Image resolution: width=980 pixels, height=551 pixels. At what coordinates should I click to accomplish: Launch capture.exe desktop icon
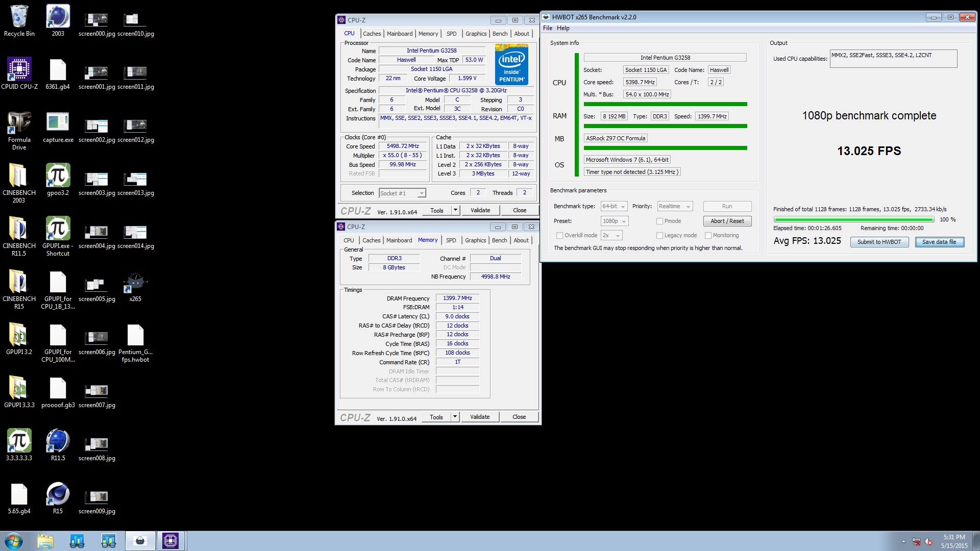pyautogui.click(x=58, y=127)
